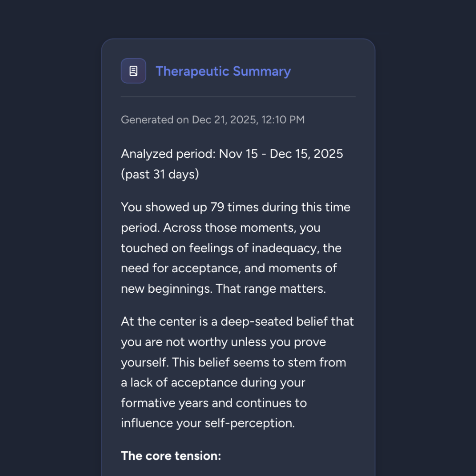Image resolution: width=476 pixels, height=476 pixels.
Task: Click the 12:10 PM time text
Action: [283, 119]
